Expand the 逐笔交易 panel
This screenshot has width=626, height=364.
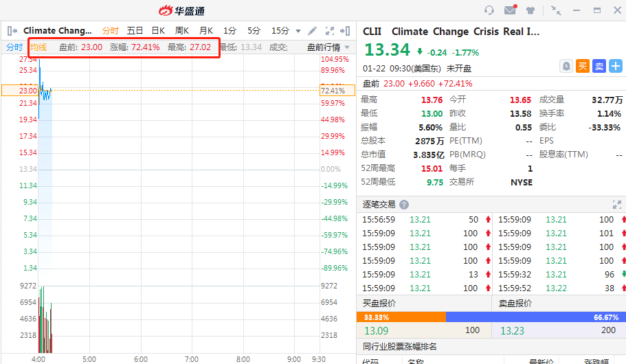616,205
